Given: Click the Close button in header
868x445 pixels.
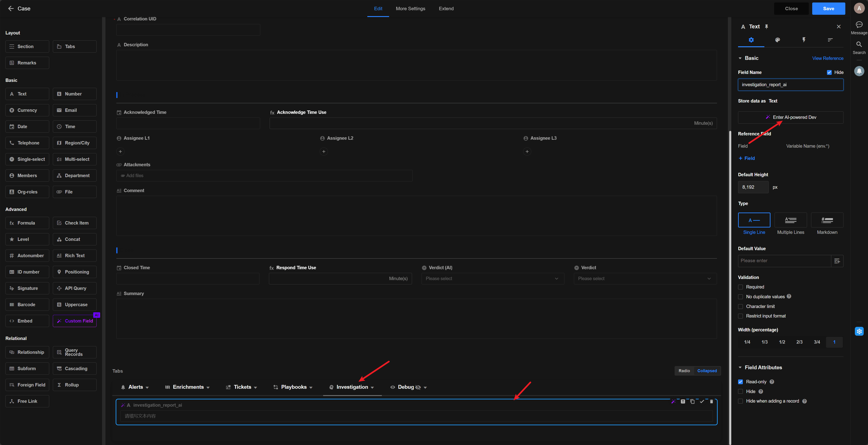Looking at the screenshot, I should pyautogui.click(x=791, y=8).
